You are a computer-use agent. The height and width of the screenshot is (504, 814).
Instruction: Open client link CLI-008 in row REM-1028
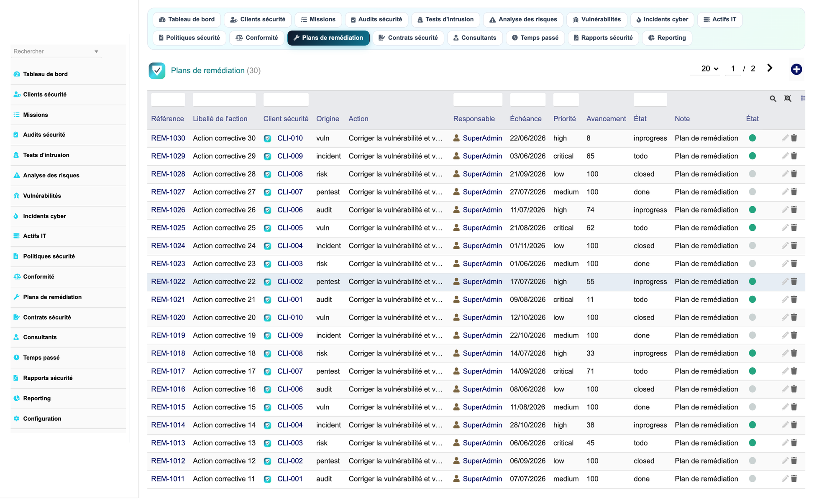pos(290,174)
